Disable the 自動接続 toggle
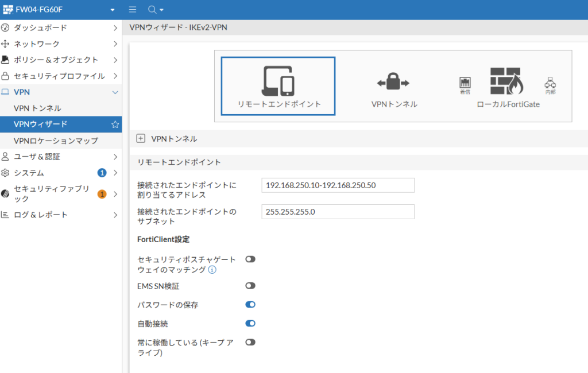 250,323
